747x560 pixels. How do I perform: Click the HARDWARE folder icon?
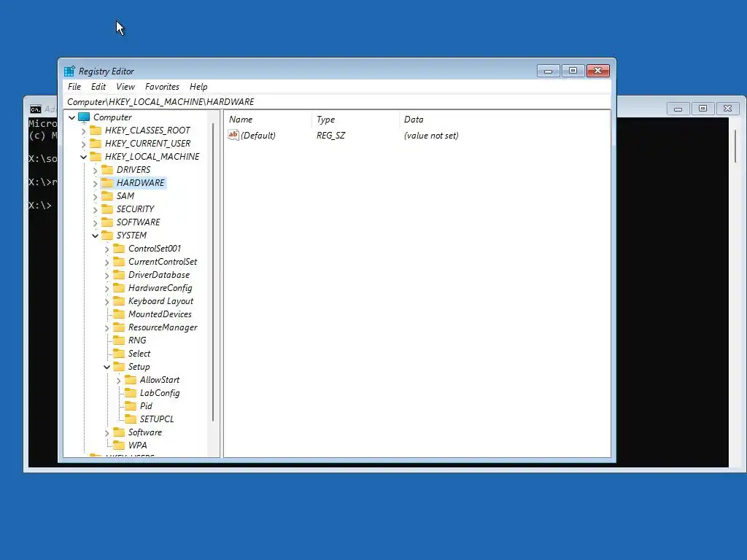pos(108,182)
